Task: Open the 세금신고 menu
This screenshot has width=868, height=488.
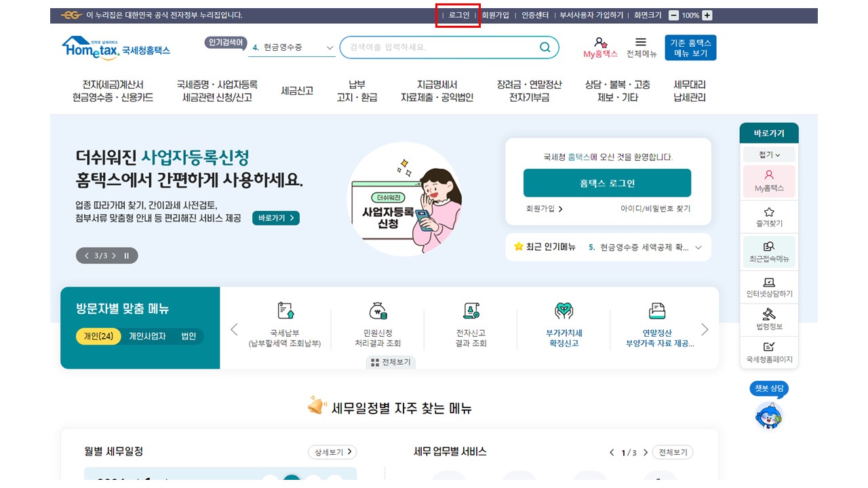Action: 297,91
